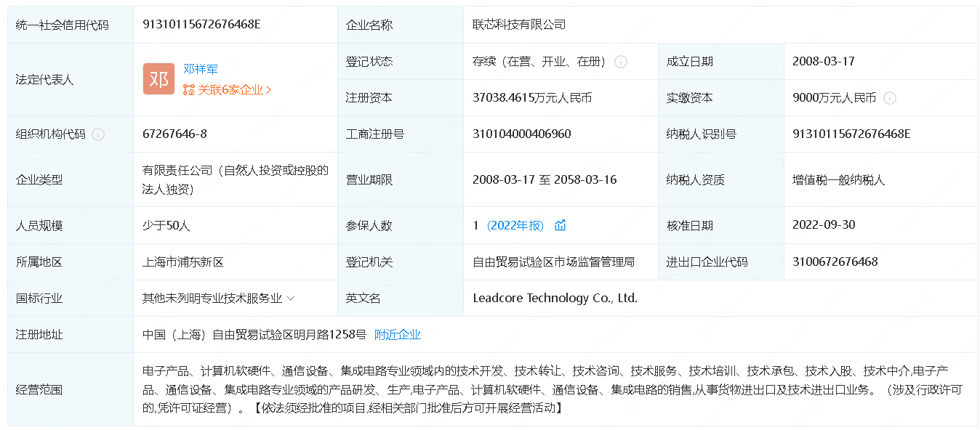980x430 pixels.
Task: Select industry text 其他未列明专业技术服务业
Action: pyautogui.click(x=212, y=299)
